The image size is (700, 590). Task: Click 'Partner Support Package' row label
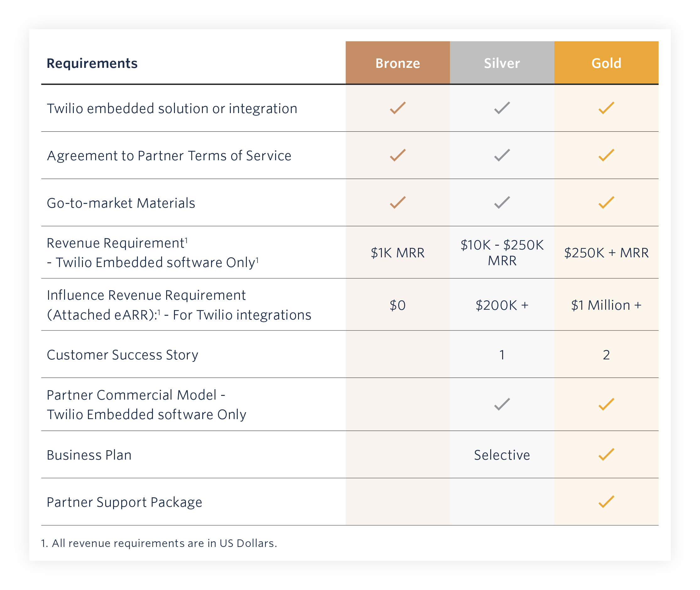pos(124,502)
